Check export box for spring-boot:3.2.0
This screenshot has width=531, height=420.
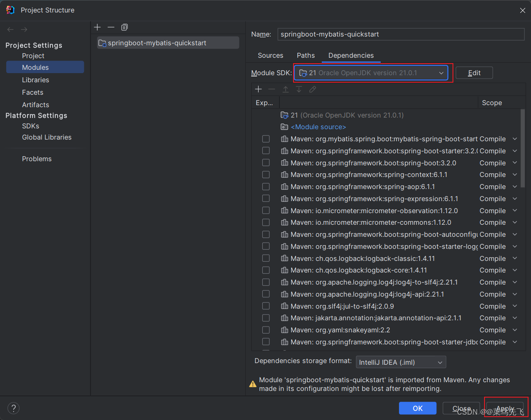click(266, 163)
